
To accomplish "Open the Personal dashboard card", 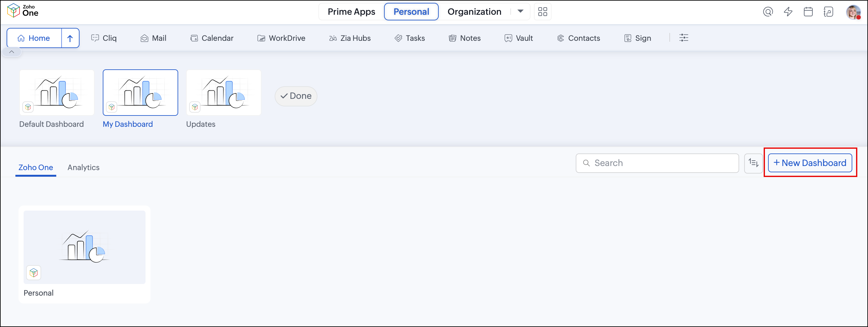I will pyautogui.click(x=85, y=254).
